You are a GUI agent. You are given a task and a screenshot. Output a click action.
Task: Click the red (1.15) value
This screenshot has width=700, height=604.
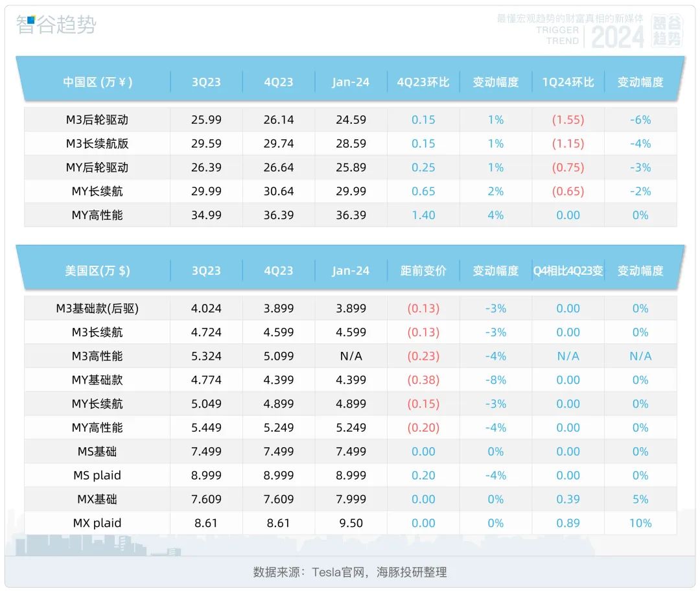[568, 143]
